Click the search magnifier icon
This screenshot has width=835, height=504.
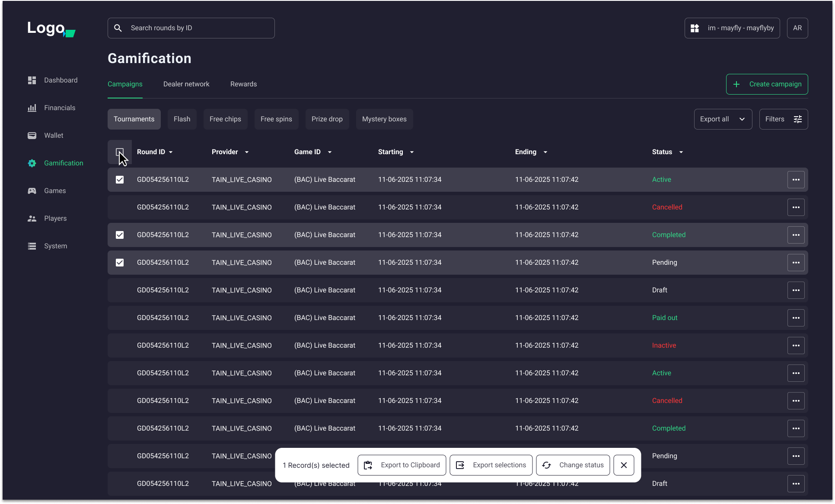(118, 28)
